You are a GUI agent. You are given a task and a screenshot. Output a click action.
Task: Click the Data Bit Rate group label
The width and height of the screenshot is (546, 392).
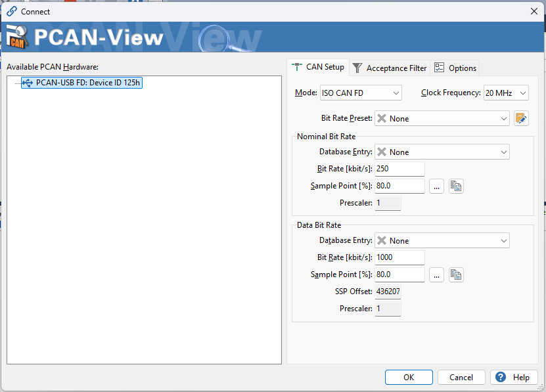pos(319,225)
